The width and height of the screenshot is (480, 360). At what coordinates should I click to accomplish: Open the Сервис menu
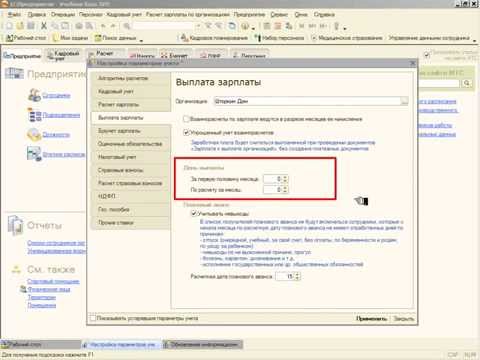click(x=279, y=15)
